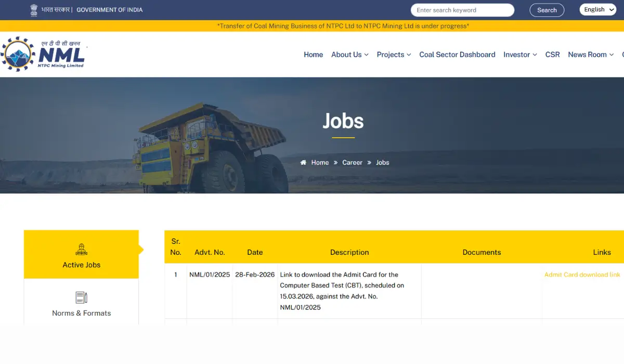
Task: Open the Coal Sector Dashboard menu item
Action: (457, 55)
